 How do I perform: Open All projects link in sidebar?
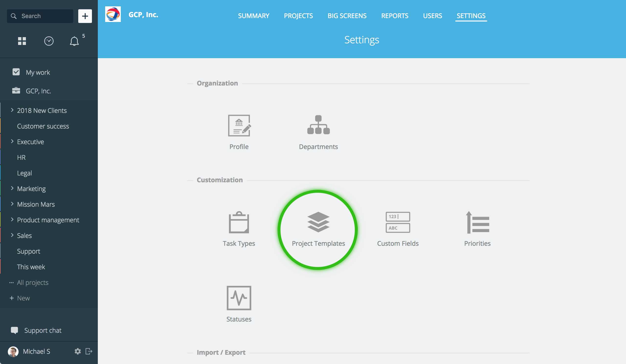click(33, 282)
